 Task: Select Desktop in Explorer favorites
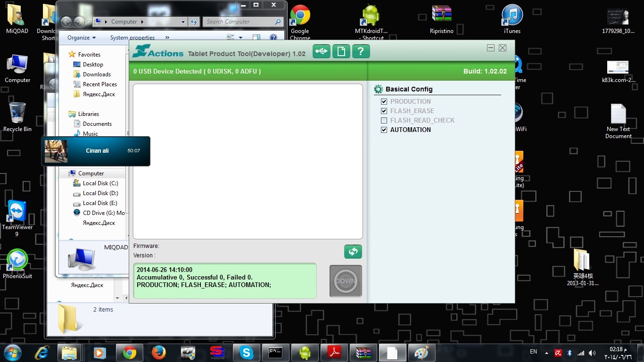point(88,65)
